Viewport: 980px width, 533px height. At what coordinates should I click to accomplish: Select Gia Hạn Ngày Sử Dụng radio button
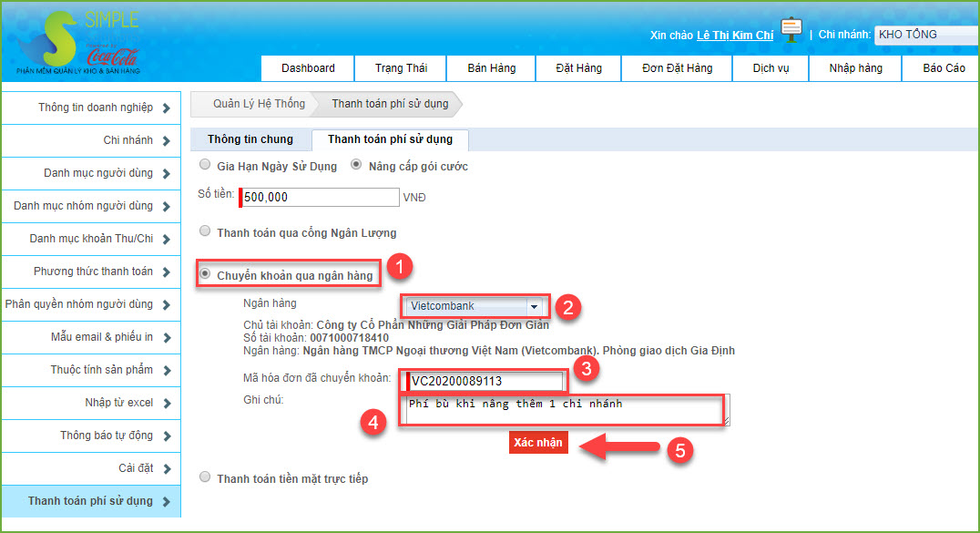coord(205,166)
